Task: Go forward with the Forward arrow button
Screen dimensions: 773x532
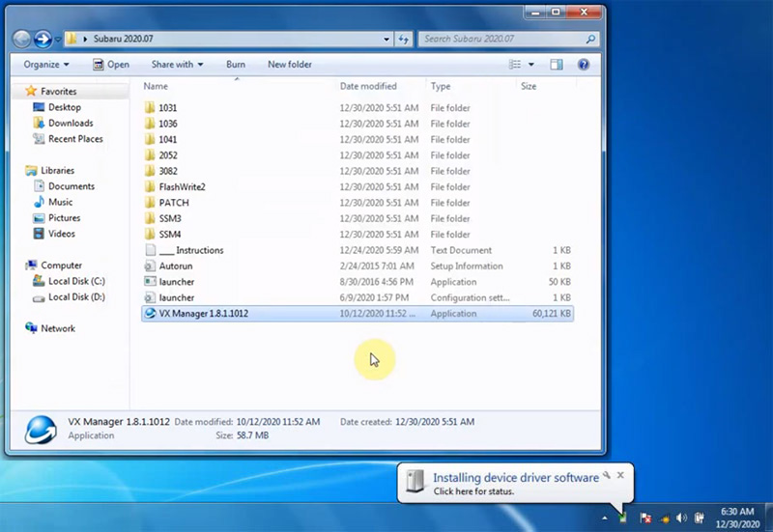Action: [x=43, y=39]
